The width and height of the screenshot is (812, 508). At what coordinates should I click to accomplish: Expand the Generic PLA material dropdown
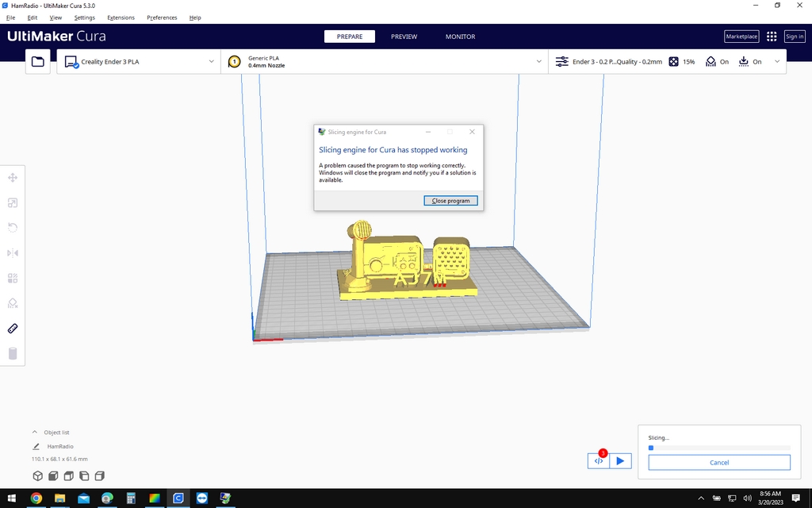coord(538,62)
